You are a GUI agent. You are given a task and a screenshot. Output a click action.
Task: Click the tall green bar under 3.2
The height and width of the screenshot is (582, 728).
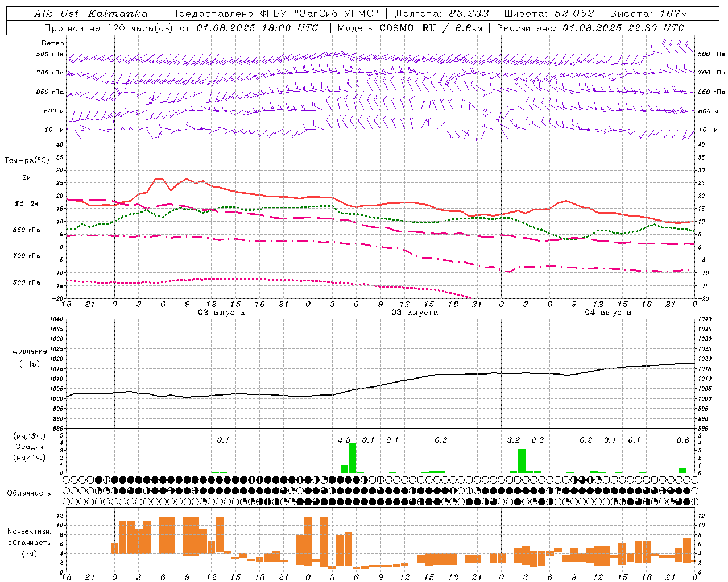(522, 461)
